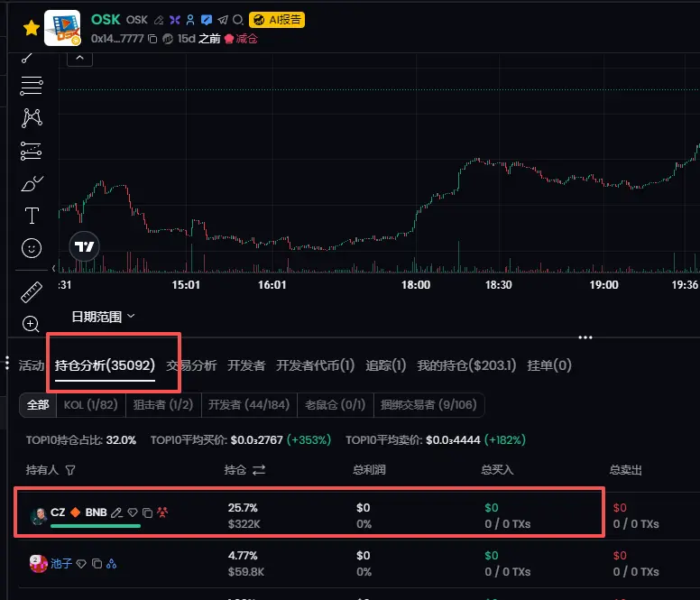700x600 pixels.
Task: Open the blue chat note icon
Action: (x=207, y=20)
